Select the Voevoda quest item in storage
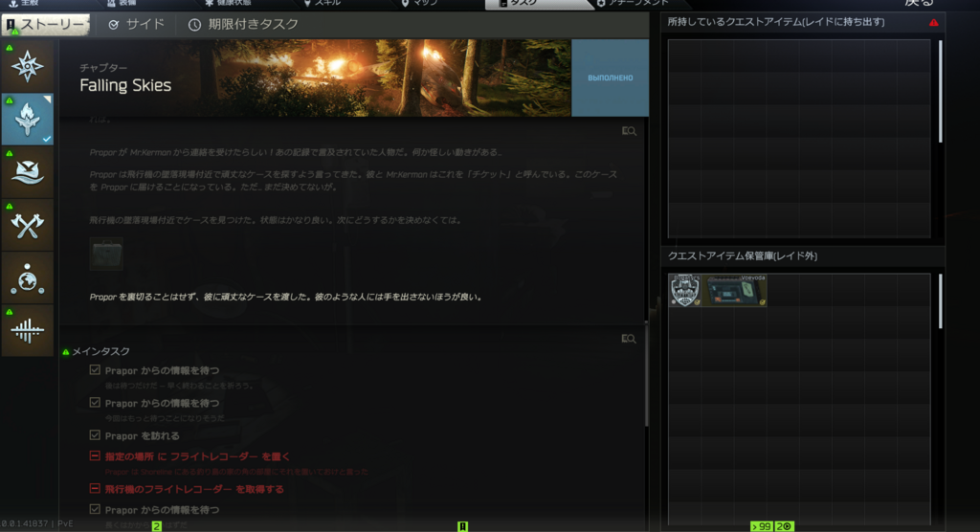Image resolution: width=980 pixels, height=532 pixels. point(737,291)
